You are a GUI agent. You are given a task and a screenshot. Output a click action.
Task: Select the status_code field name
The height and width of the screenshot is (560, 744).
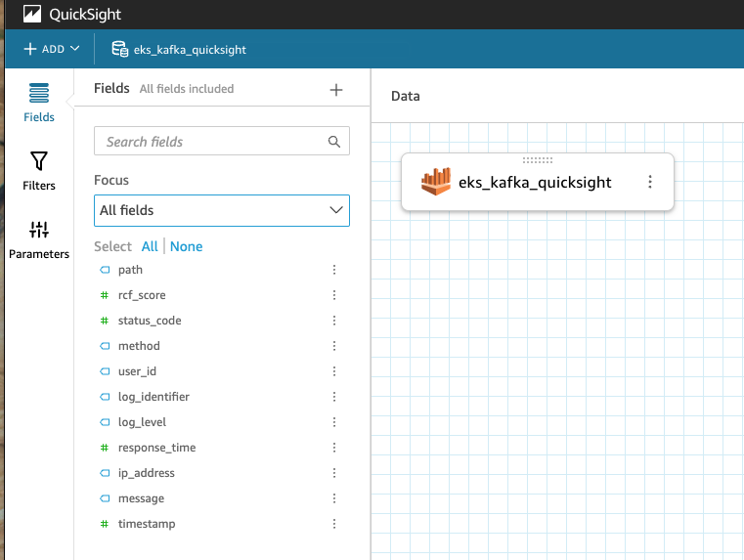coord(150,321)
